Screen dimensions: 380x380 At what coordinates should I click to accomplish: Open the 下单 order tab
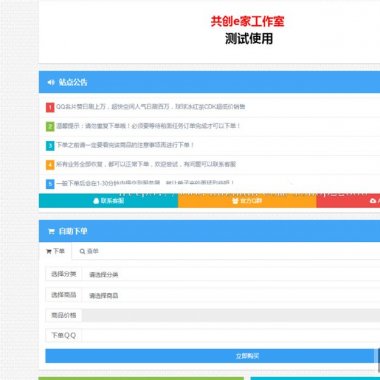[55, 251]
